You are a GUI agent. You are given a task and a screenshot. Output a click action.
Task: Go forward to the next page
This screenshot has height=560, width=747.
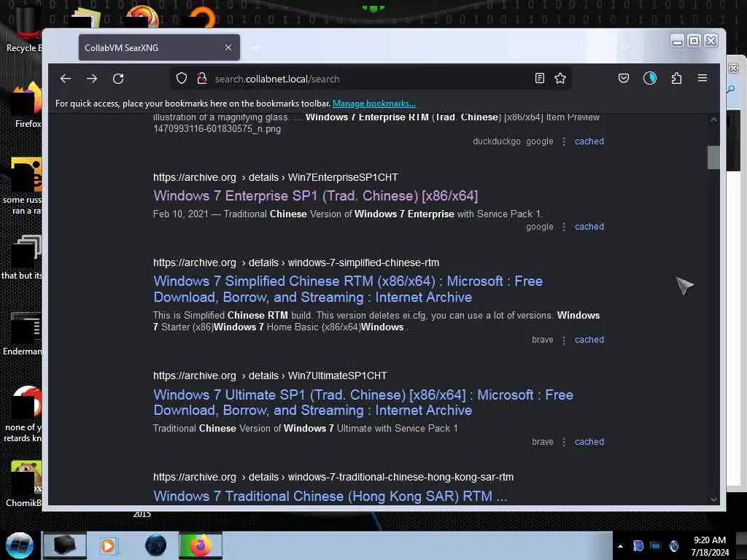(92, 79)
